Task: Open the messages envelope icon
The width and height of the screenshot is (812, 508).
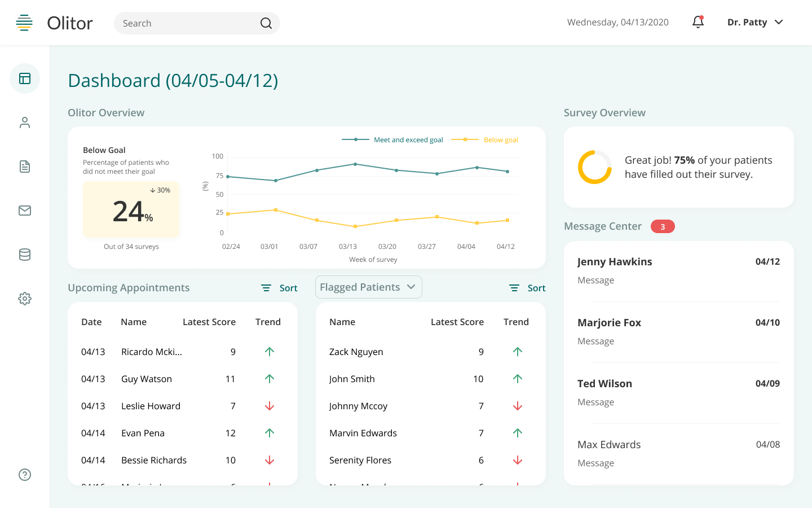Action: point(25,211)
